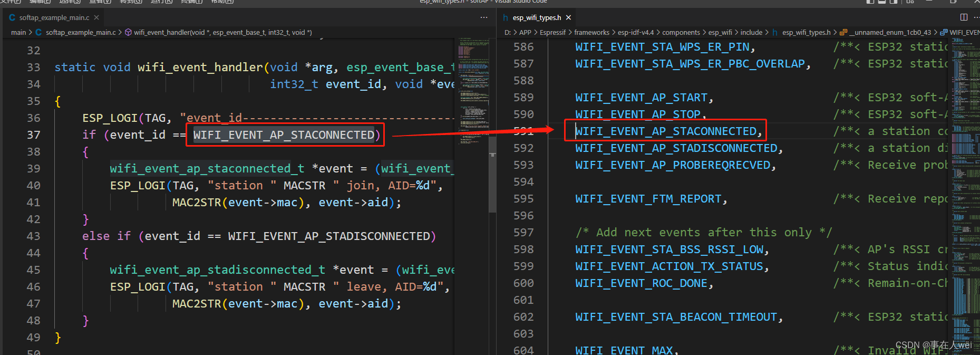Close the softap_example_main.c tab
980x355 pixels.
(x=96, y=17)
